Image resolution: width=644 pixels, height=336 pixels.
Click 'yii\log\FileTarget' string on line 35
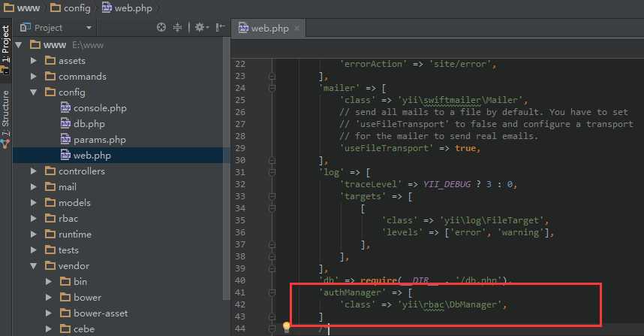(492, 220)
